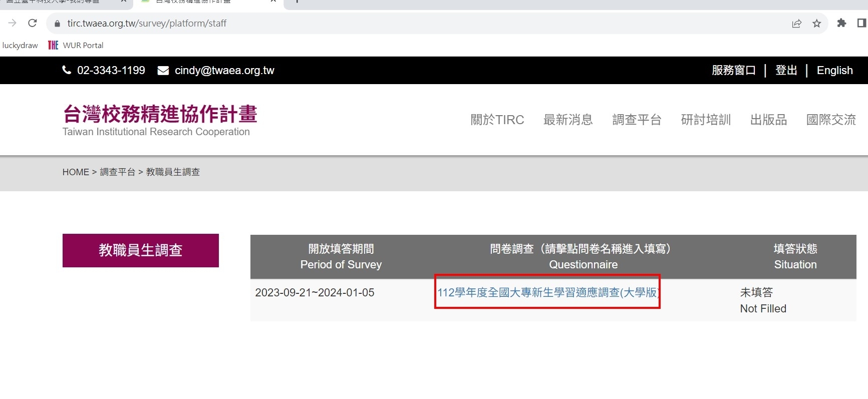Viewport: 868px width, 399px height.
Task: Click phone number 02-3343-1199
Action: point(111,70)
